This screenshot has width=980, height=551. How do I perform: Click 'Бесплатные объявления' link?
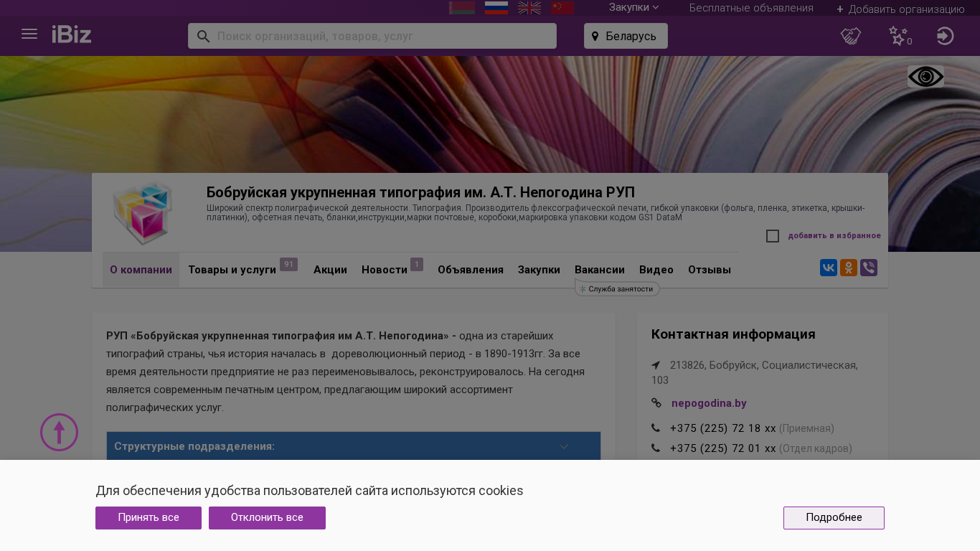751,8
